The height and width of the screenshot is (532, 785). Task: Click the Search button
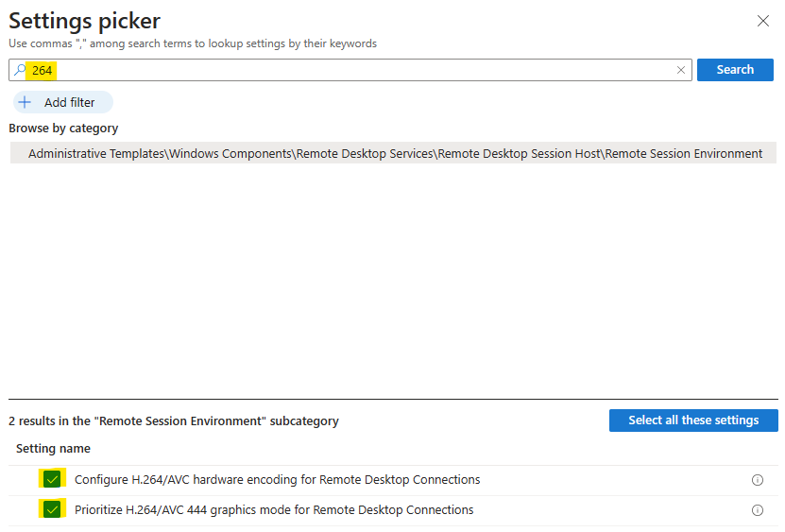735,70
